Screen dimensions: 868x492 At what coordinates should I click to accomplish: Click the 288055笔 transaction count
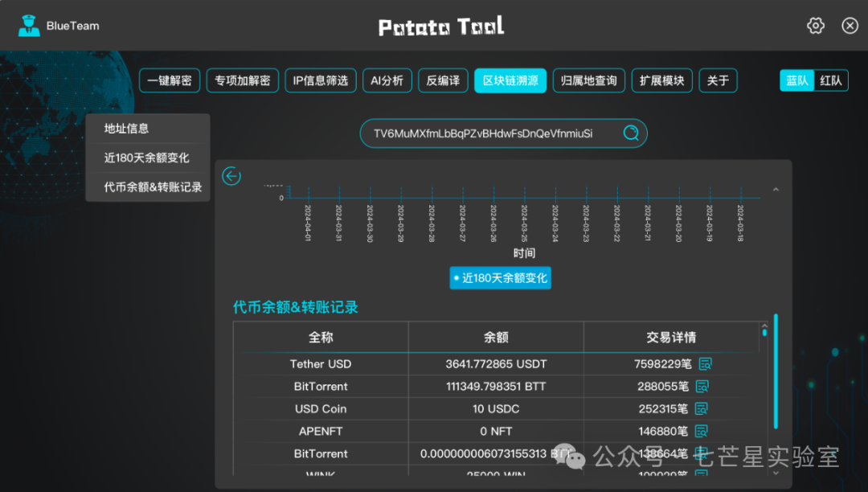pyautogui.click(x=662, y=387)
